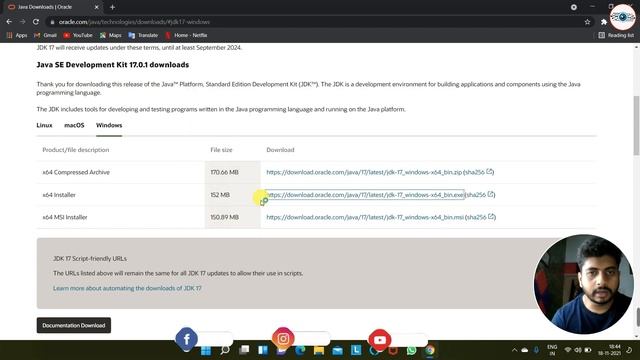This screenshot has width=640, height=360.
Task: Open 'Learn more about automating the downloads' link
Action: point(127,288)
